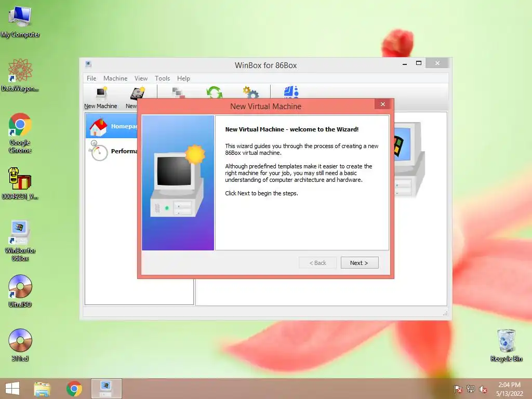Click 'Click Next to begin the steps.' text
The image size is (532, 399).
(262, 193)
